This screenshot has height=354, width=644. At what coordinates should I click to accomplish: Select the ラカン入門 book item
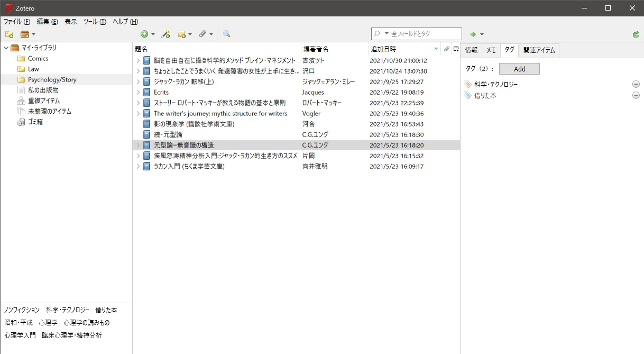296,166
